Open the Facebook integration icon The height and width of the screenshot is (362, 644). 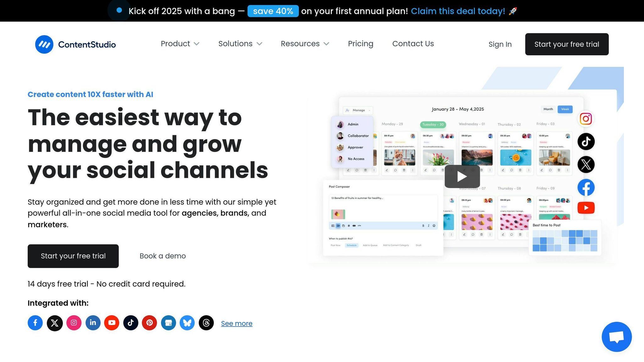(x=35, y=323)
